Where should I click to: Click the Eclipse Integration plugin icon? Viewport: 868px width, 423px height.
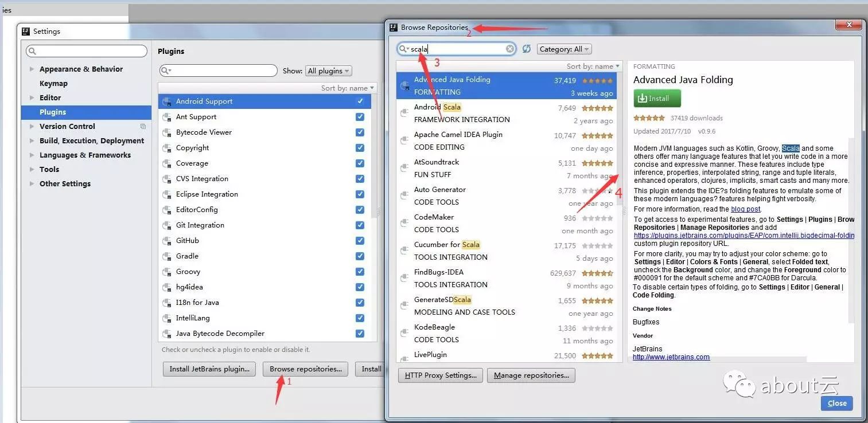point(167,194)
